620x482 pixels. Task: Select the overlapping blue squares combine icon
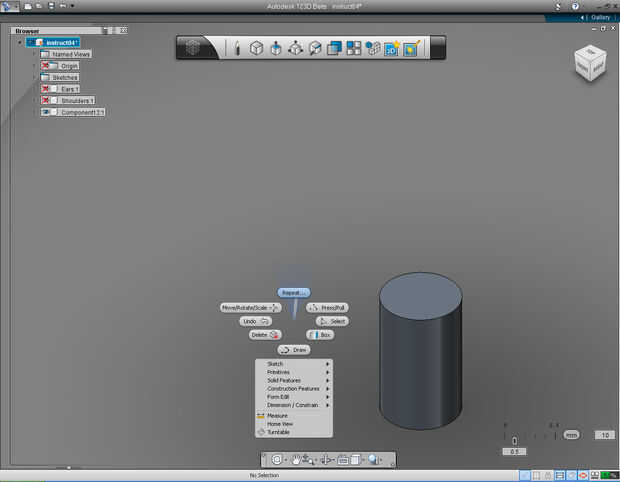(x=334, y=48)
